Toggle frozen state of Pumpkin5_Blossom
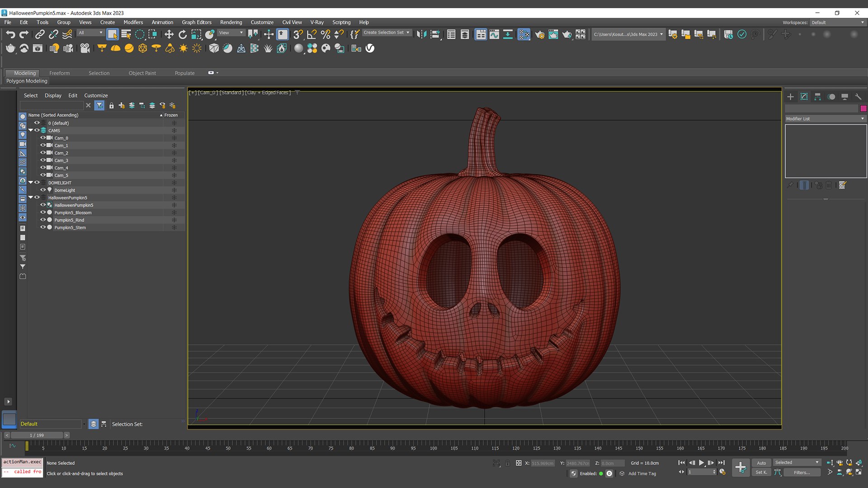The image size is (868, 488). pyautogui.click(x=174, y=212)
